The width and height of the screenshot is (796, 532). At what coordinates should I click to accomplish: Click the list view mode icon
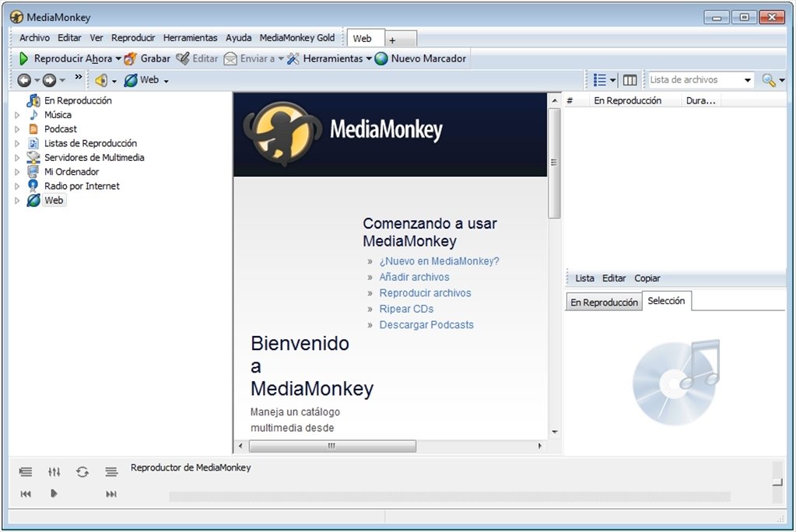tap(600, 80)
